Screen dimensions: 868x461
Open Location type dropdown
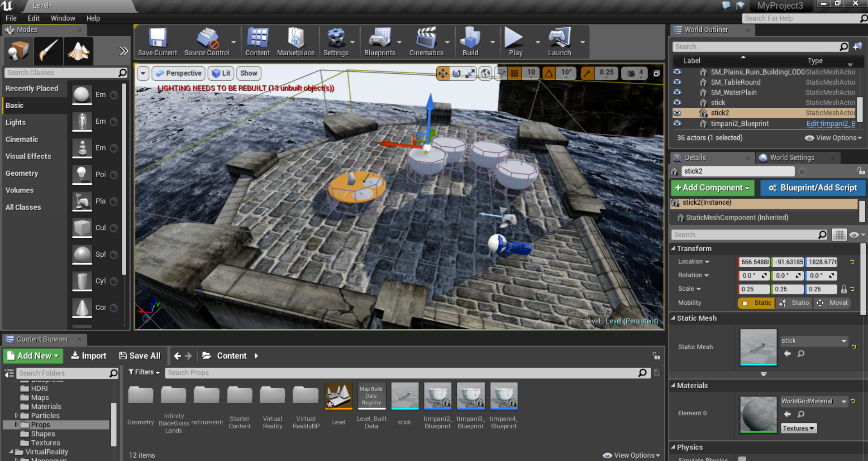694,262
